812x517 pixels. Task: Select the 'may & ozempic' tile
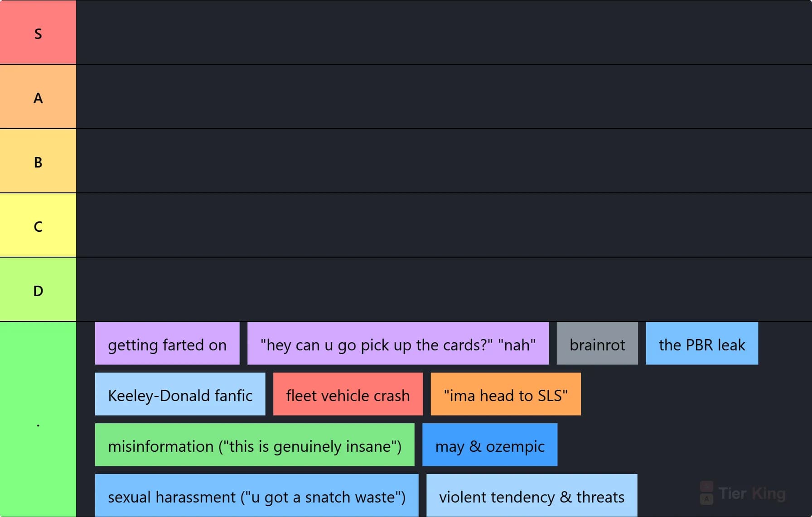tap(490, 445)
